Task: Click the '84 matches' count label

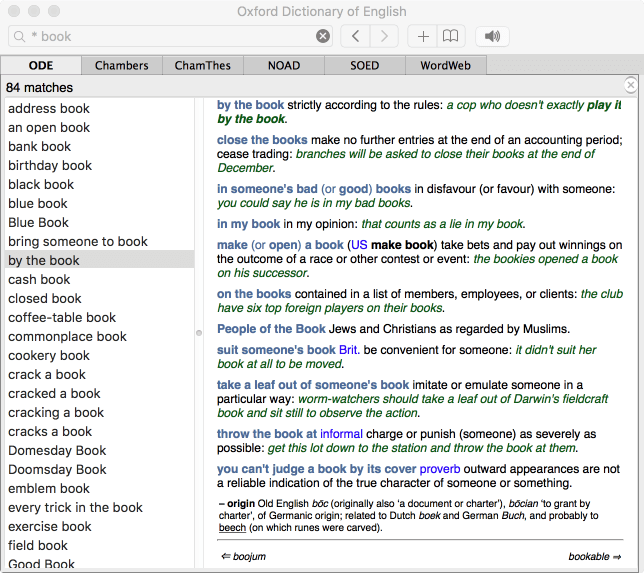Action: [39, 87]
